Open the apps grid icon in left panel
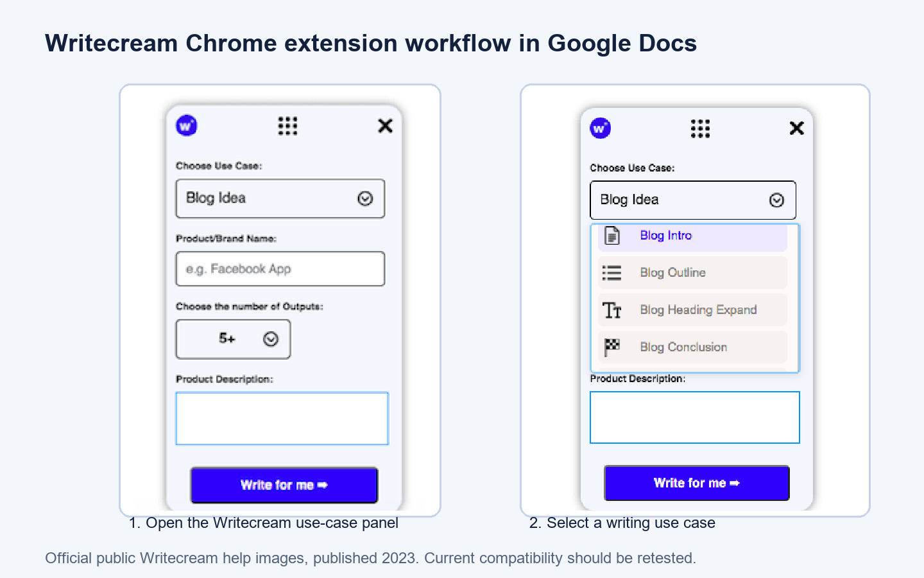This screenshot has height=578, width=924. tap(287, 126)
